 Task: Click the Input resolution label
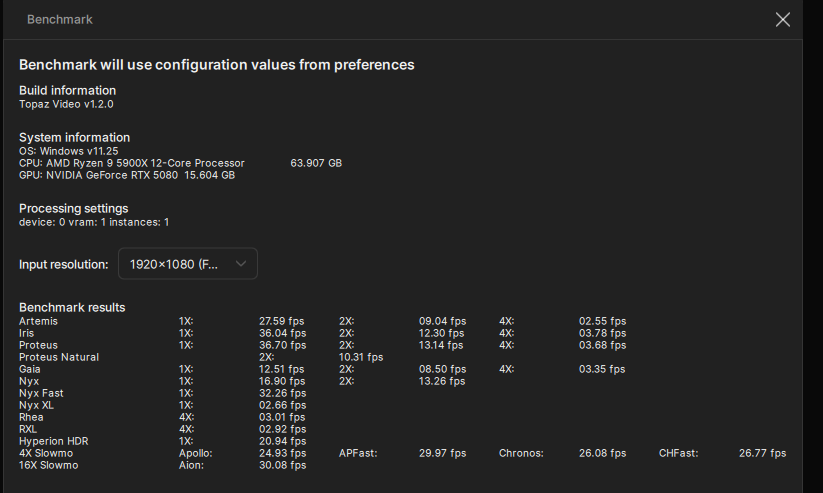[63, 265]
